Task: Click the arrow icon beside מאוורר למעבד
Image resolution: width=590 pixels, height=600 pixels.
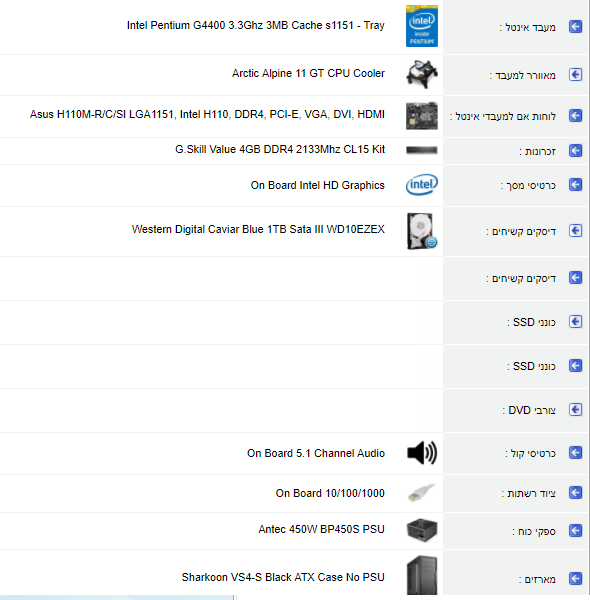Action: (x=575, y=74)
